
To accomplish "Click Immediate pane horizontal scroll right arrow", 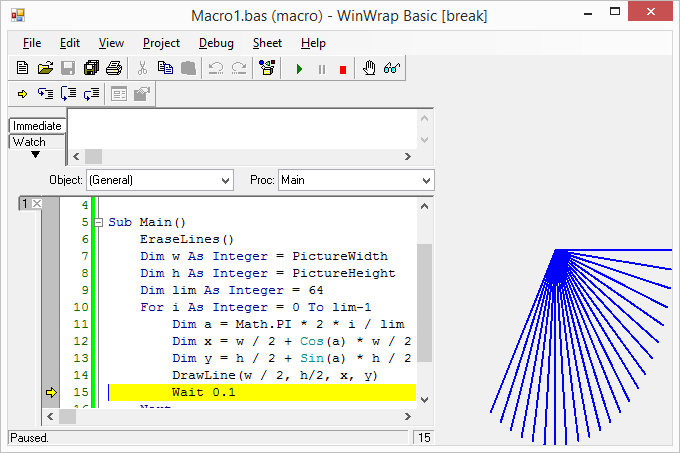I will point(408,156).
